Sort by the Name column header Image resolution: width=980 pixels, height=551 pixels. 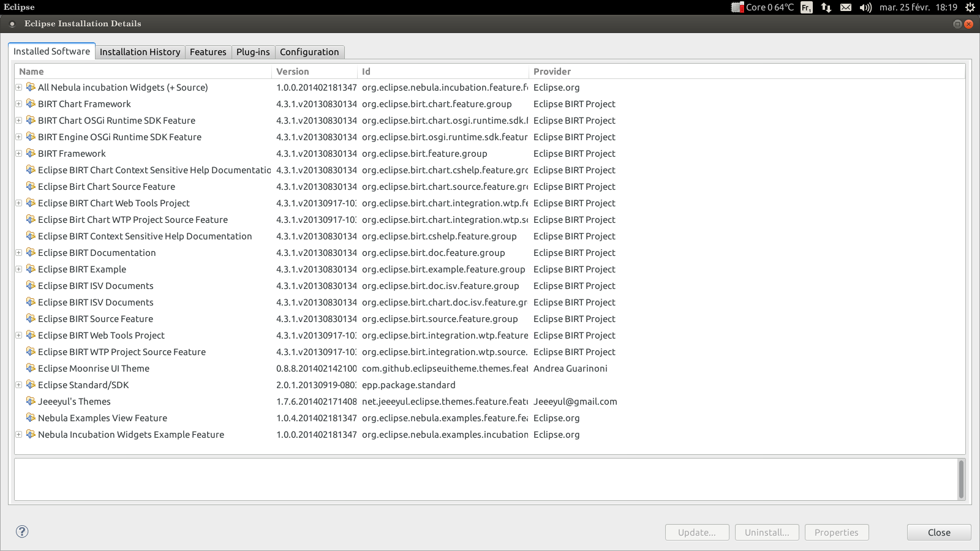coord(143,72)
